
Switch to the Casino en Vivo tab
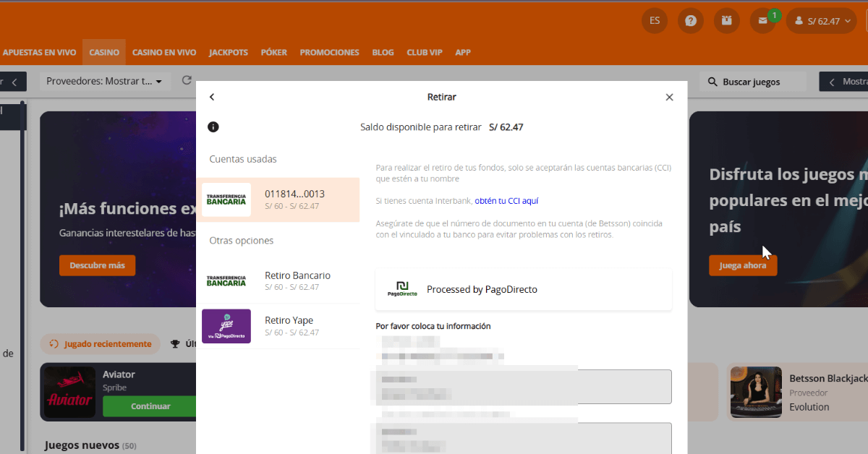[164, 53]
